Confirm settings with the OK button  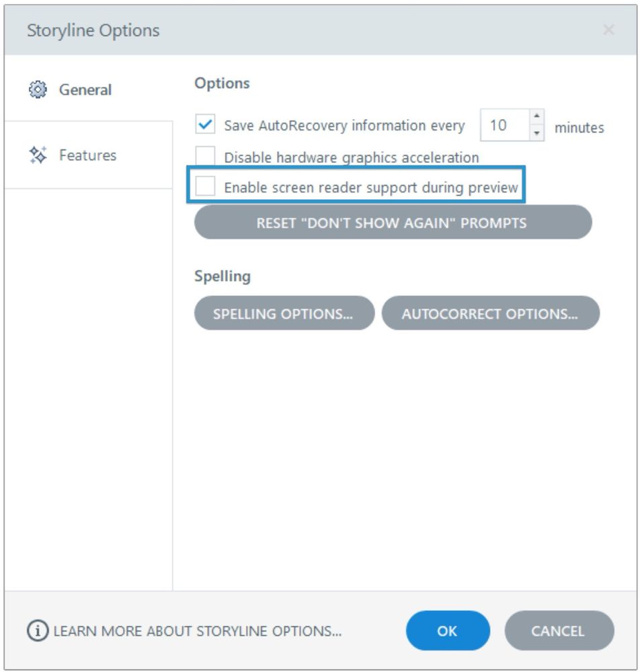tap(448, 631)
